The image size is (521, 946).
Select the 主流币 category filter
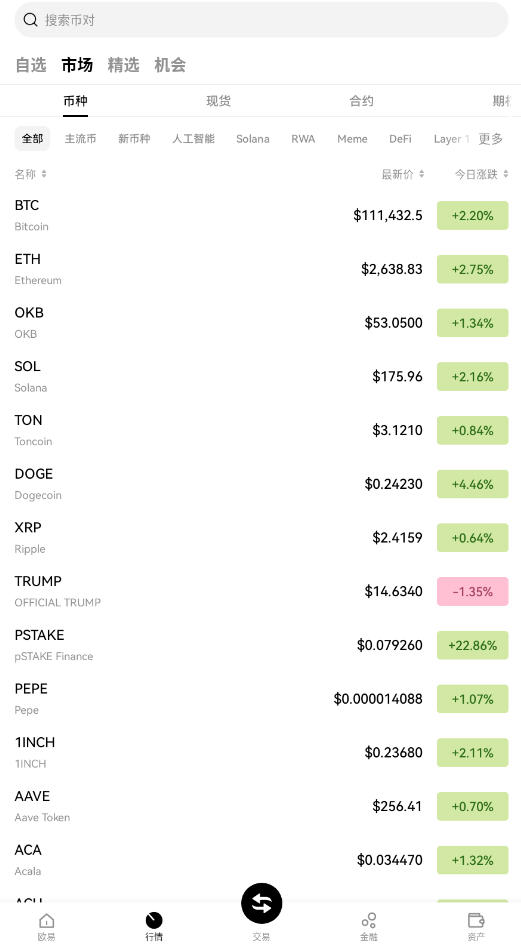pyautogui.click(x=80, y=139)
